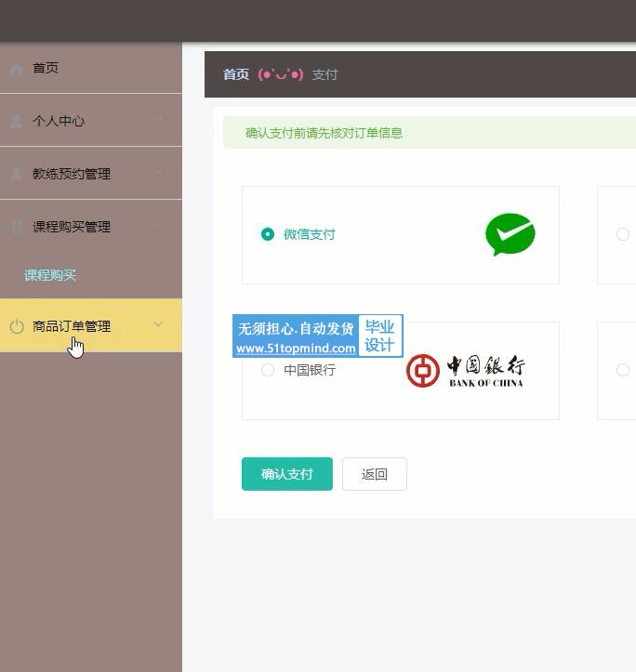Click the clipboard icon beside 课程购买管理
636x672 pixels.
click(x=17, y=227)
